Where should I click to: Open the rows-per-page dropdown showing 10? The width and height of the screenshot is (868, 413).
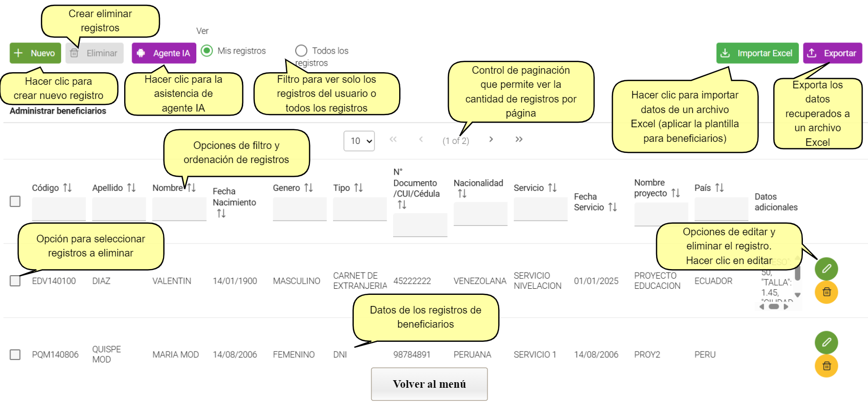[x=359, y=141]
